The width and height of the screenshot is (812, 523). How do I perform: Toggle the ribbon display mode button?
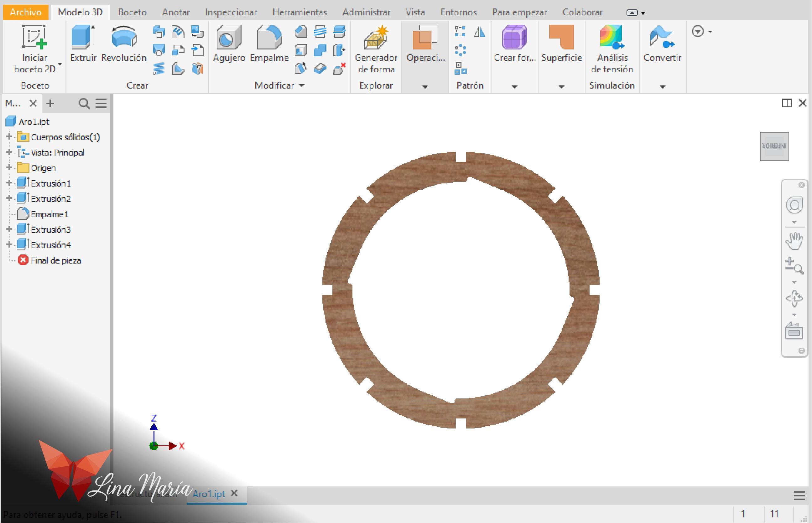[x=632, y=13]
